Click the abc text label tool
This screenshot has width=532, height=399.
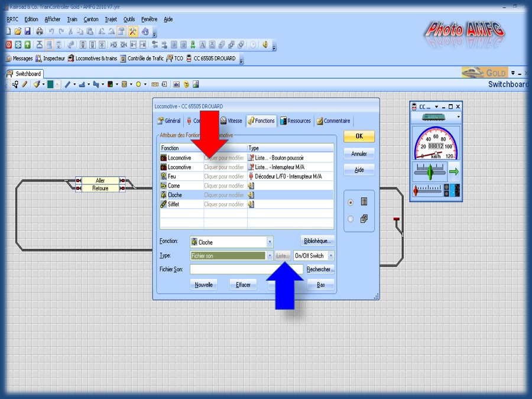[x=176, y=85]
